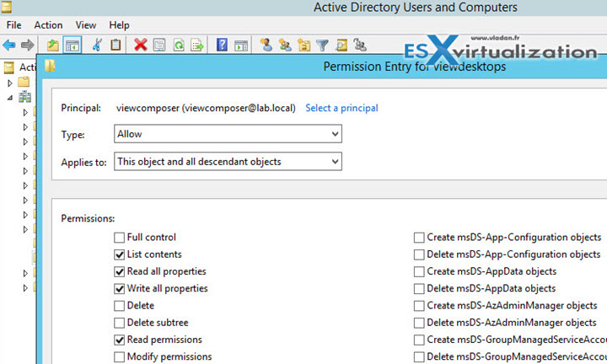Click the Add to group icon
607x364 pixels.
(x=360, y=45)
